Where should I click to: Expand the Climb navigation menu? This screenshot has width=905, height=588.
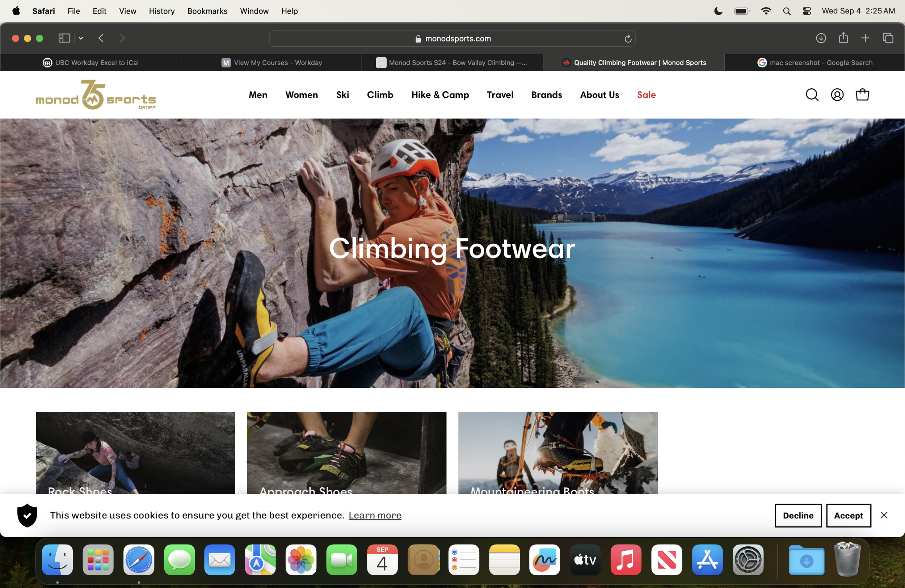[x=380, y=95]
